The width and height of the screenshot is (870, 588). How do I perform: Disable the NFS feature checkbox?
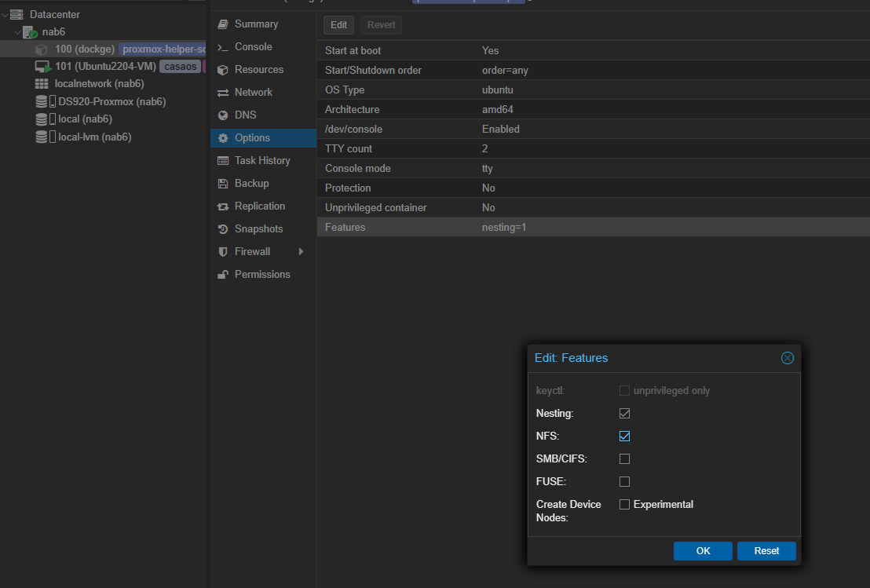[624, 436]
